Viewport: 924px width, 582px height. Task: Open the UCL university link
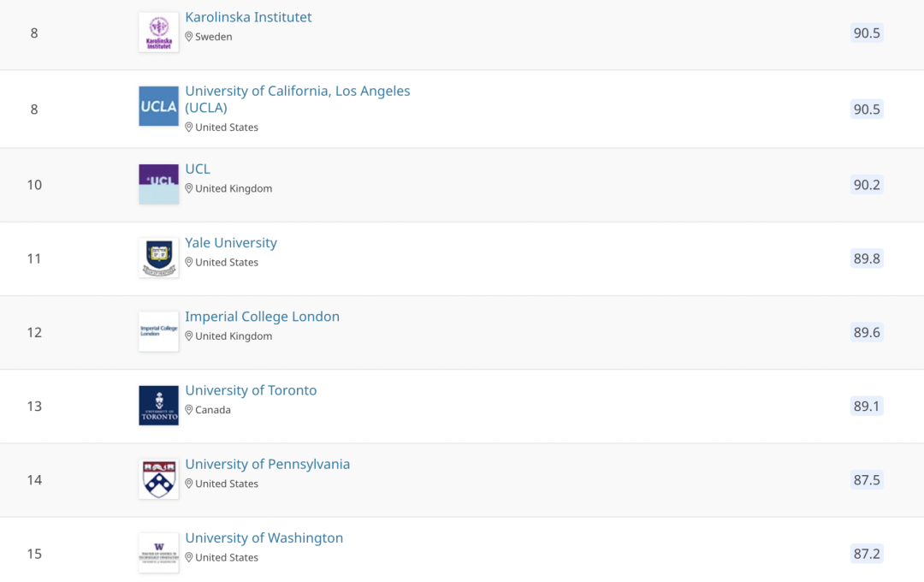(198, 169)
